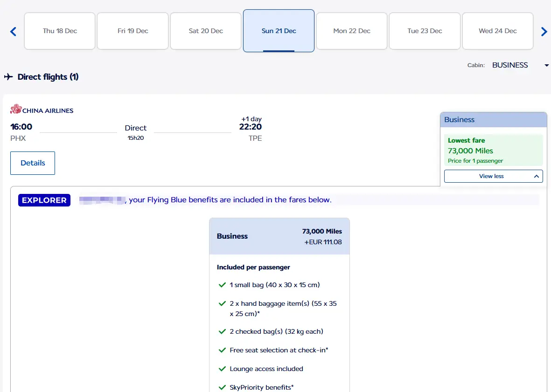Select the Fri 19 Dec date tab

coord(133,31)
